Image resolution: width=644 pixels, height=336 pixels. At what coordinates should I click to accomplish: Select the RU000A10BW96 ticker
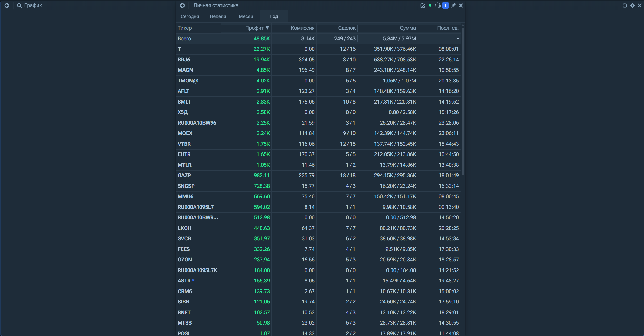point(197,123)
